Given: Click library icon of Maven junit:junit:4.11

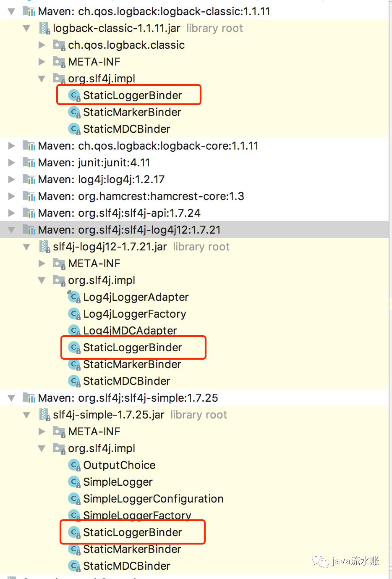Looking at the screenshot, I should [x=29, y=163].
